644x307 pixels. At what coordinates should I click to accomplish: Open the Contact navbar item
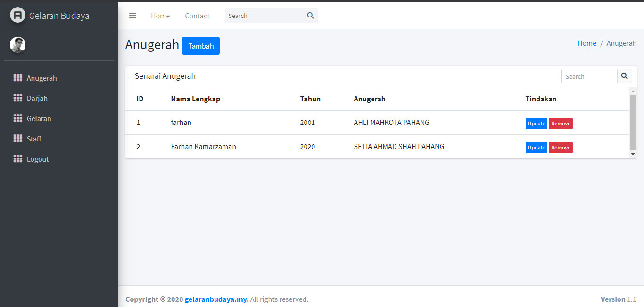coord(197,16)
